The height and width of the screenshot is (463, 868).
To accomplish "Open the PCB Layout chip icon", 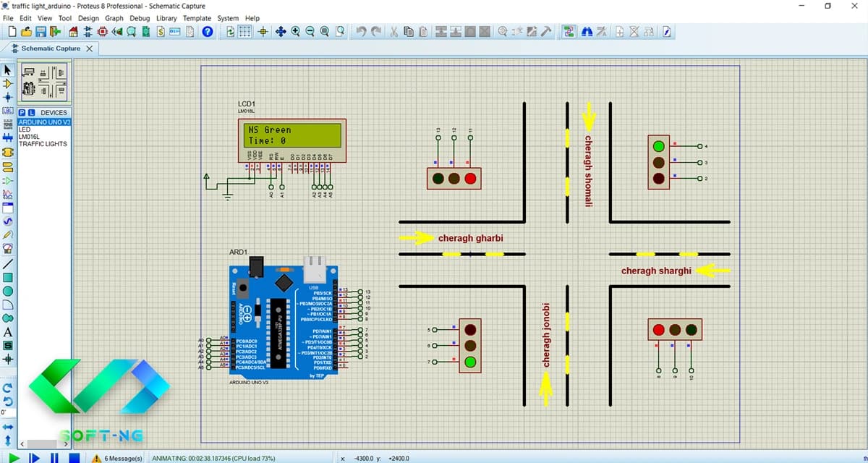I will tap(102, 32).
